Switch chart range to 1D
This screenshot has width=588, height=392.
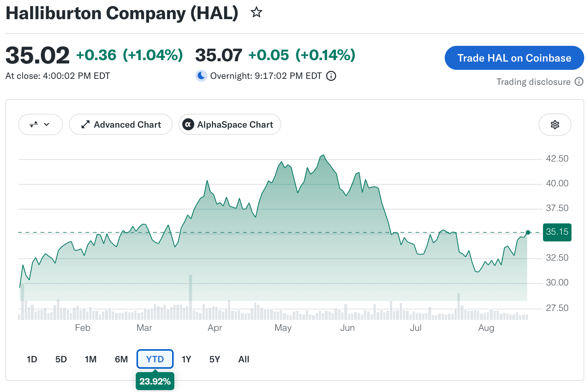click(x=32, y=359)
